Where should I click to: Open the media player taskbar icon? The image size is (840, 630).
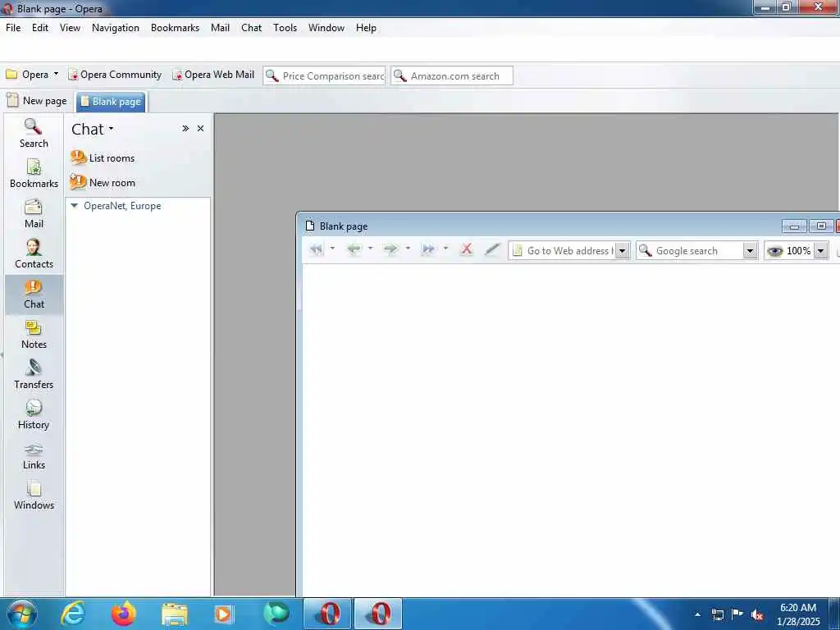coord(224,614)
